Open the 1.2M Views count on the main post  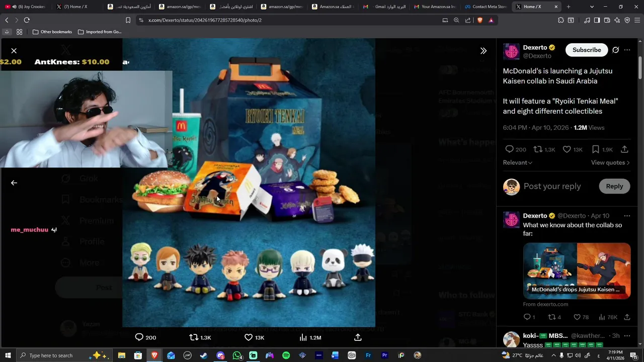[x=589, y=128]
